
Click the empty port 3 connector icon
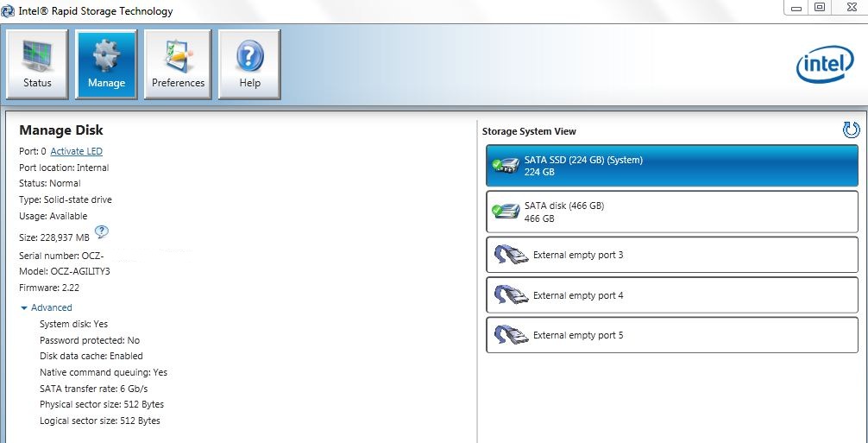point(511,255)
